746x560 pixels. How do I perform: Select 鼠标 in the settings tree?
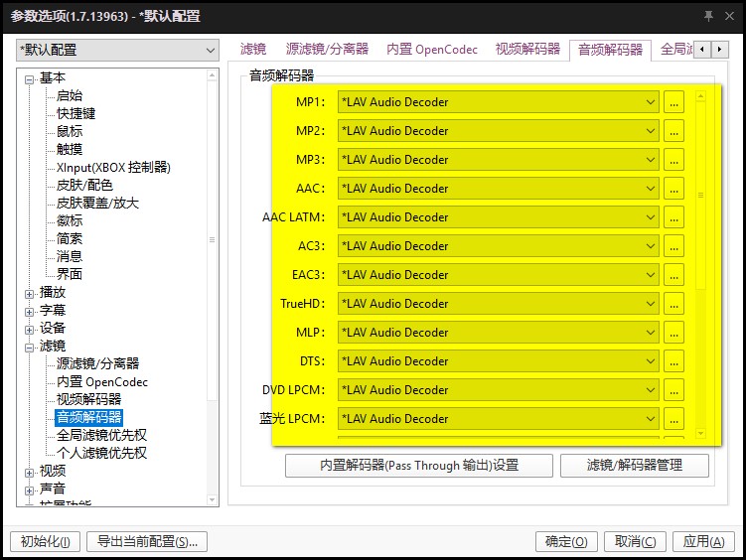[x=70, y=131]
